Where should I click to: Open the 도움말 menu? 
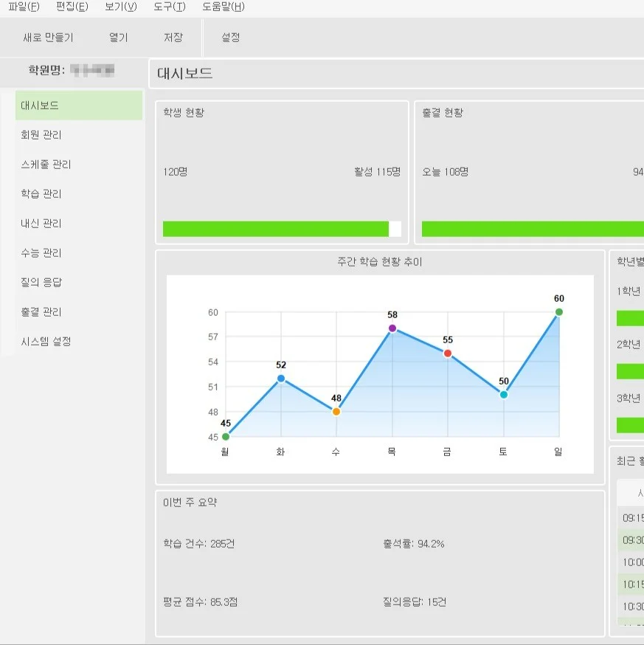pyautogui.click(x=220, y=7)
